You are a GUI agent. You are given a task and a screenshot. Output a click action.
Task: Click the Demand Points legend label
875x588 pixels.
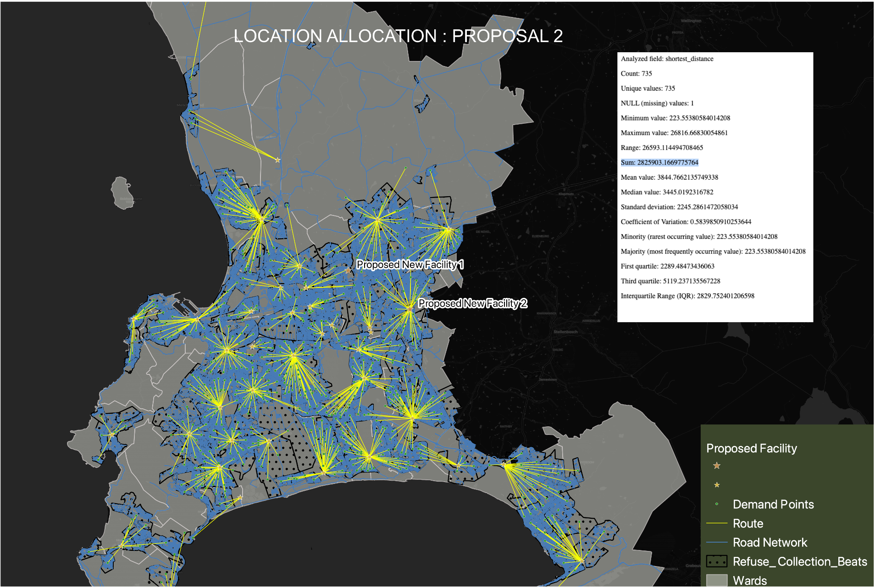(x=773, y=504)
